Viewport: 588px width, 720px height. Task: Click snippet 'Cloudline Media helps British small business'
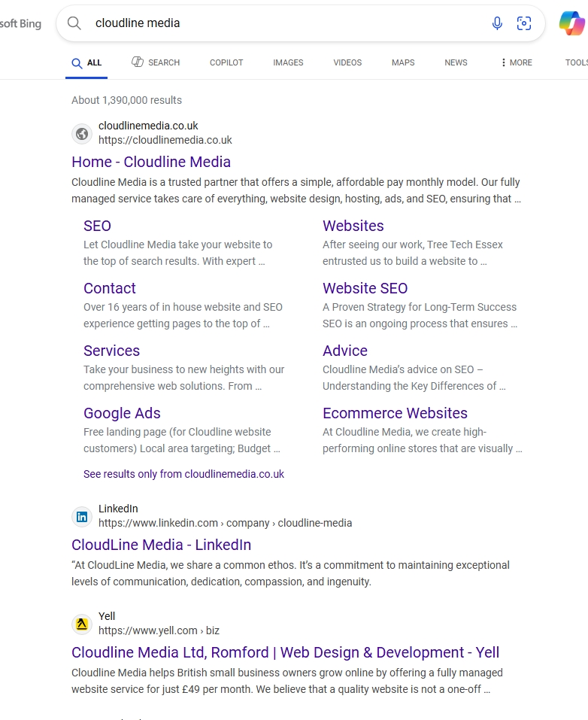coord(287,681)
